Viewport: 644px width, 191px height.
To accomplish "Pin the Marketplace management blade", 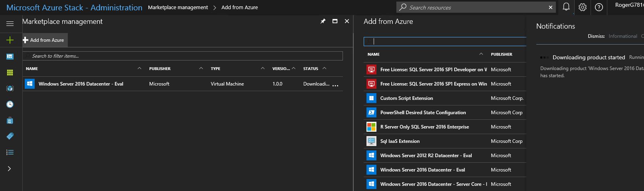I will click(x=323, y=21).
